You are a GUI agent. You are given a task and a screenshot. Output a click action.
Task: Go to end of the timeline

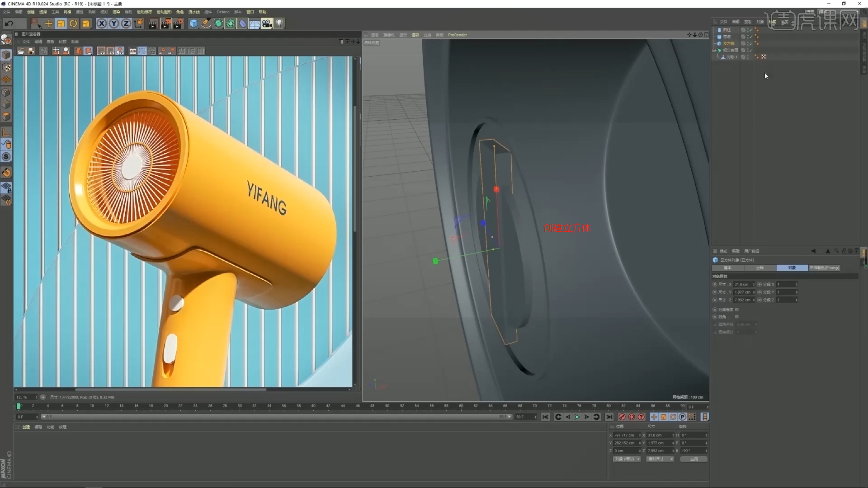(609, 417)
